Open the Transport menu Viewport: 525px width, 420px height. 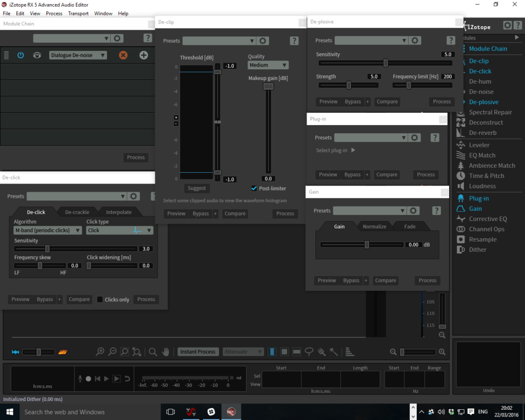pyautogui.click(x=78, y=13)
